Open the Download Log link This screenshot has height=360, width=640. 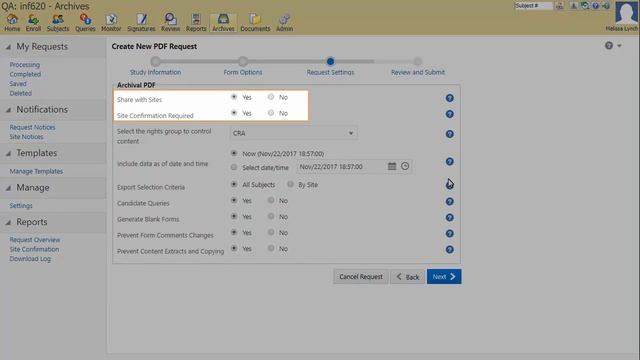coord(30,259)
